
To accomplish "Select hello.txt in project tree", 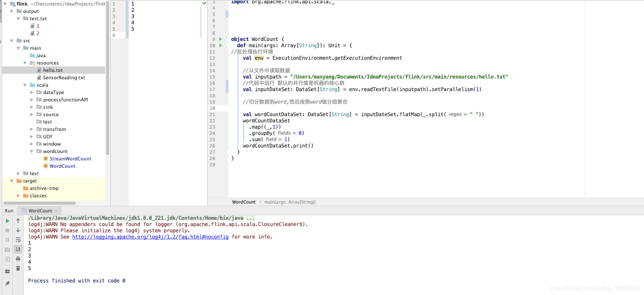I will pyautogui.click(x=53, y=70).
